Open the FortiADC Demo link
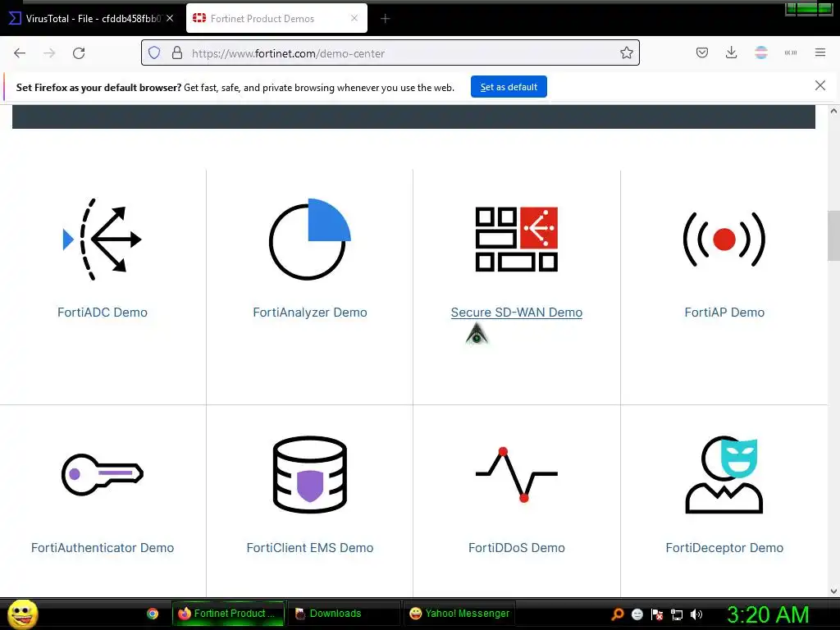The width and height of the screenshot is (840, 630). point(103,313)
